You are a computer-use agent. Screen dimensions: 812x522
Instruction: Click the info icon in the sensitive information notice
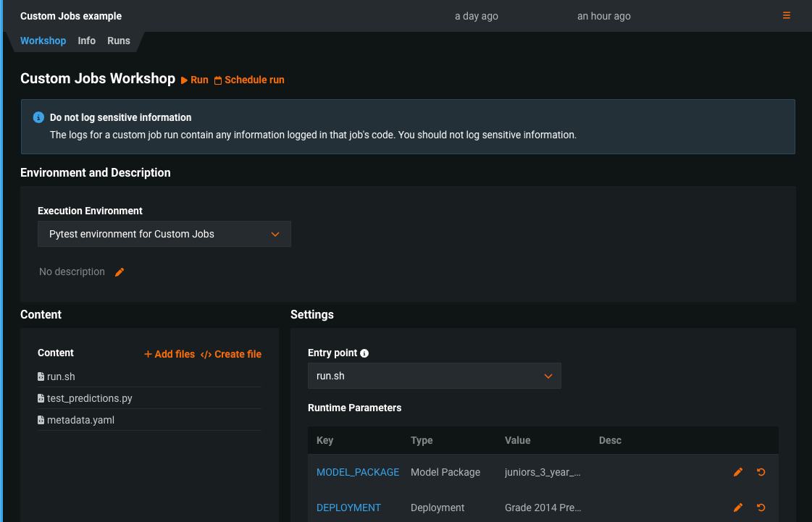pyautogui.click(x=39, y=117)
